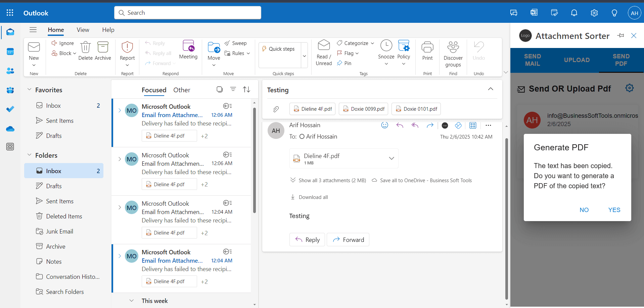Open the Settings gear in Outlook header
The image size is (644, 308).
pyautogui.click(x=594, y=13)
